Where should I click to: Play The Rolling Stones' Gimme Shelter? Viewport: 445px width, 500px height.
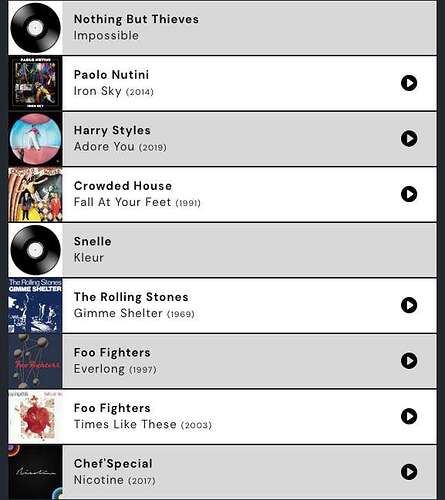coord(409,305)
